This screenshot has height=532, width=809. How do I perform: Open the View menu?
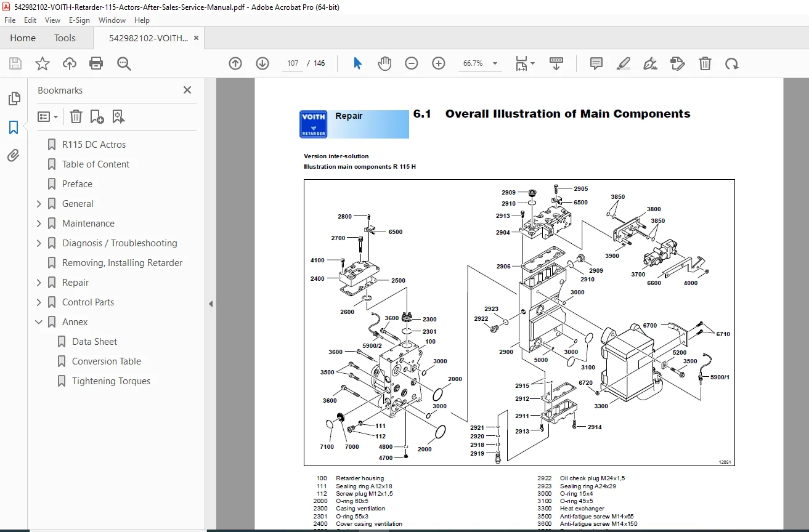coord(52,20)
